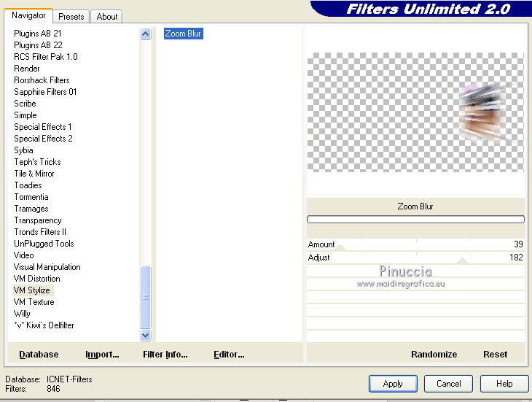
Task: Click Import... to add filters
Action: tap(102, 355)
